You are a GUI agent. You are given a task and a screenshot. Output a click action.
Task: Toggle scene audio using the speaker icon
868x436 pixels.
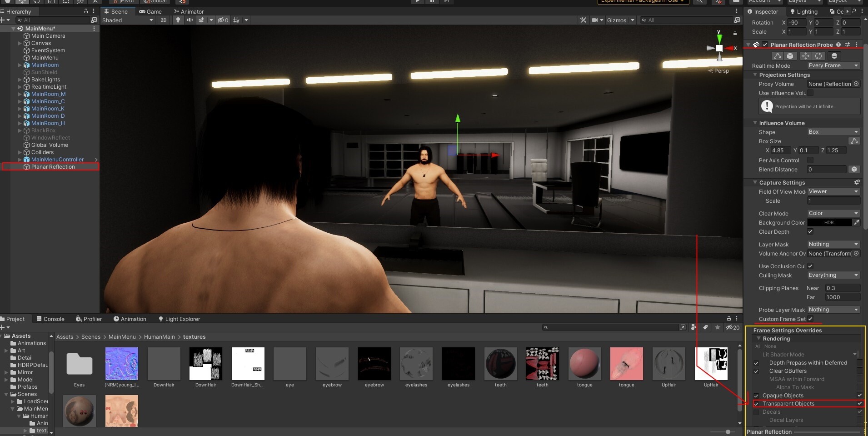click(189, 20)
